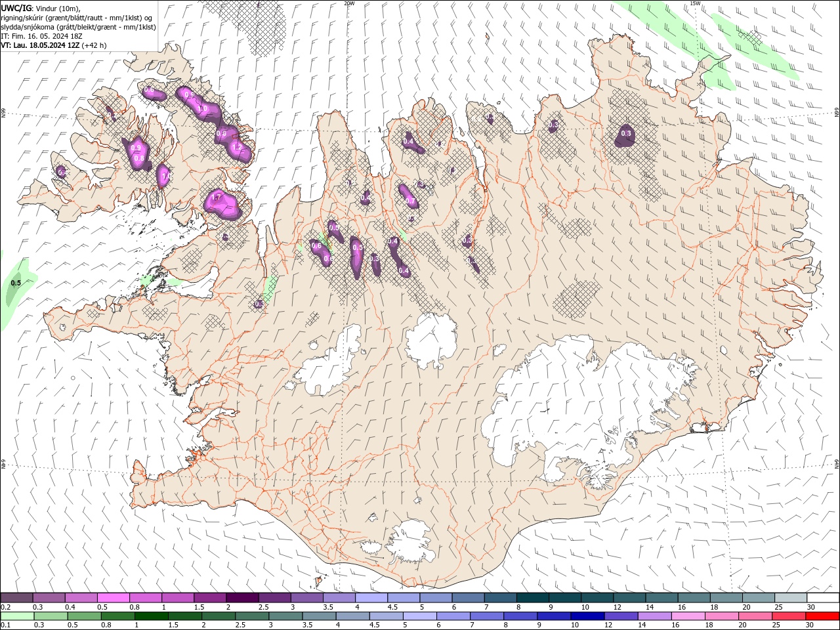This screenshot has height=630, width=840.
Task: Click the '0.1' label under the lower legend
Action: [x=5, y=625]
